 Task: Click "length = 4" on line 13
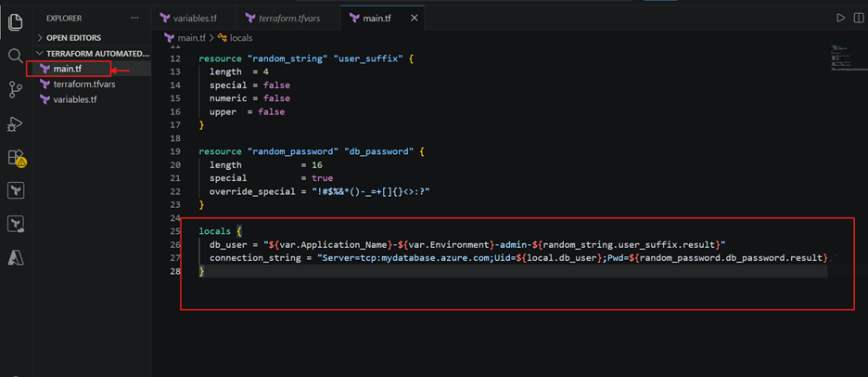(x=239, y=72)
